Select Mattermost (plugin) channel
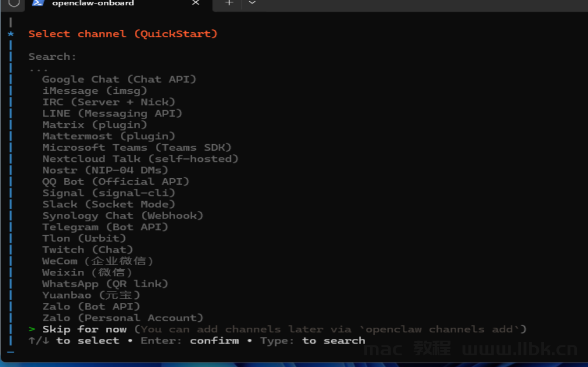The image size is (588, 367). [x=109, y=136]
